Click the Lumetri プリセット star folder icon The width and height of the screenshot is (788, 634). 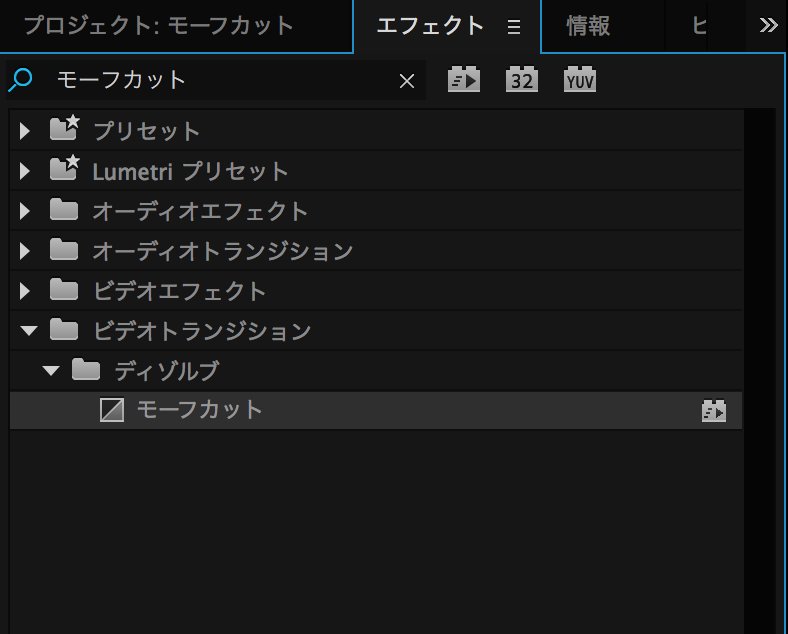point(65,170)
